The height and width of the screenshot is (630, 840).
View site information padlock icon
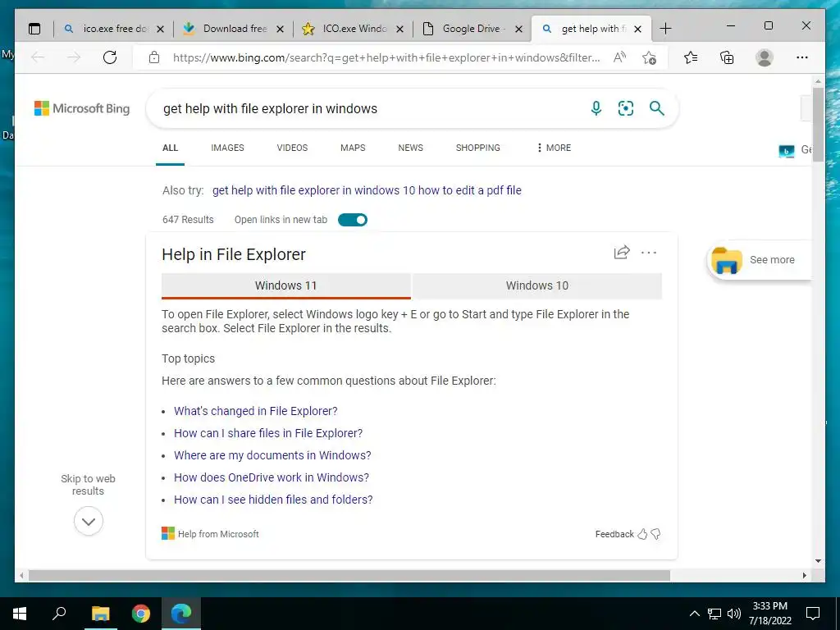tap(154, 57)
